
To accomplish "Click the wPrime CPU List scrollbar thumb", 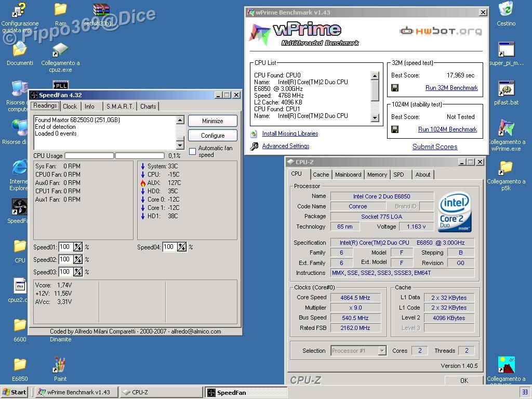I will tap(375, 91).
